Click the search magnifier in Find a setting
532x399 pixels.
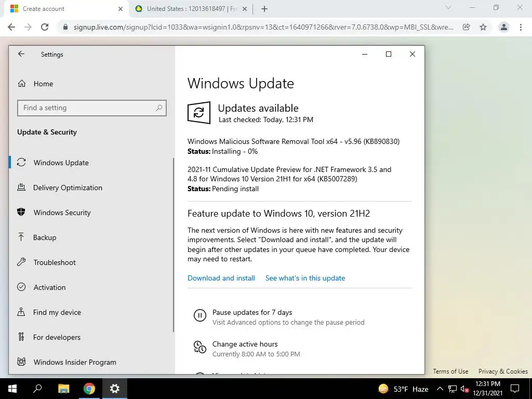(x=159, y=108)
